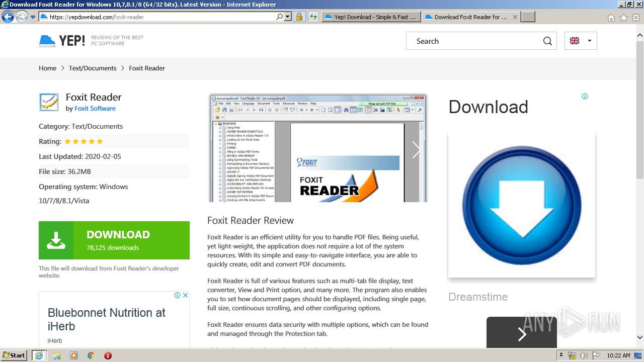The image size is (644, 362).
Task: Click Foxit Reader breadcrumb text
Action: (147, 68)
